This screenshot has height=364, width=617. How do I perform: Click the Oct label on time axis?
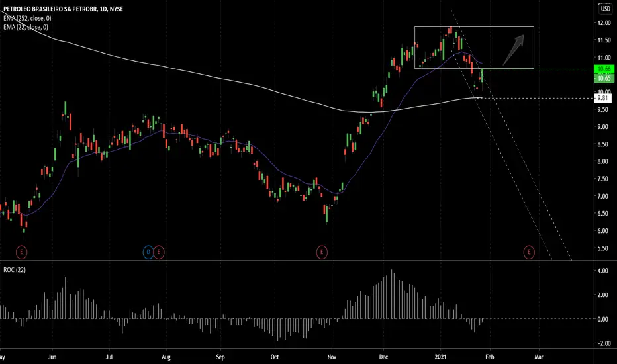[x=275, y=357]
